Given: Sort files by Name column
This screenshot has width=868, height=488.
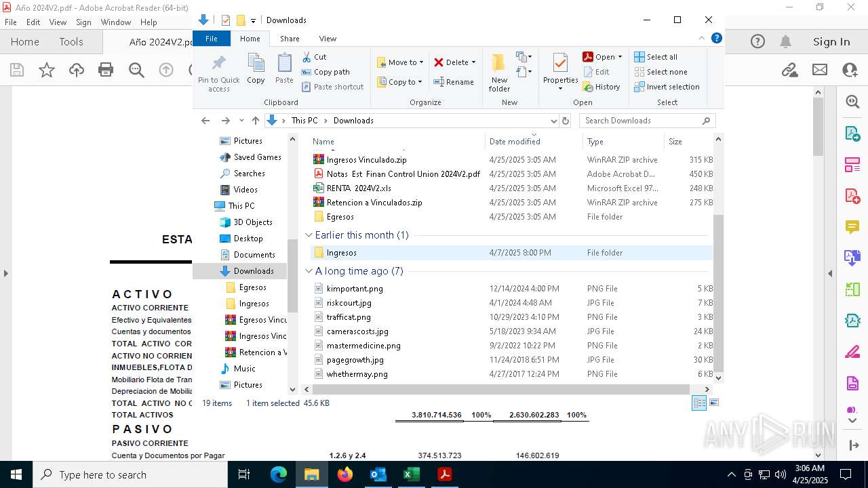Looking at the screenshot, I should pyautogui.click(x=397, y=142).
